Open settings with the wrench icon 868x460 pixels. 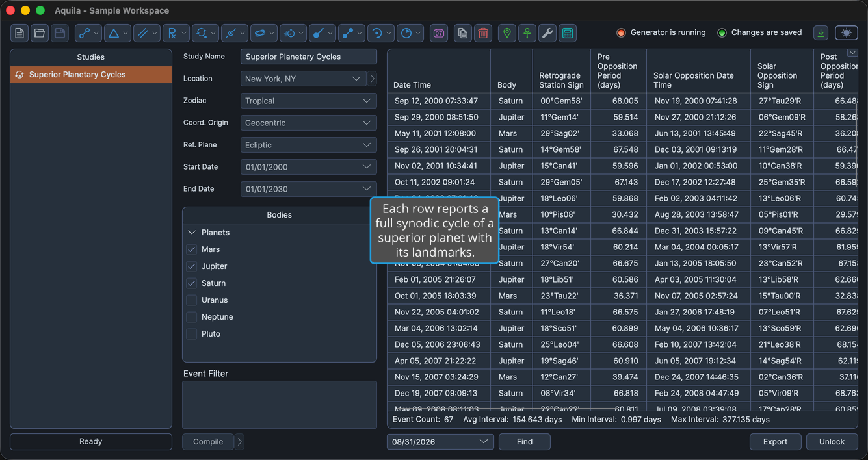pos(547,33)
